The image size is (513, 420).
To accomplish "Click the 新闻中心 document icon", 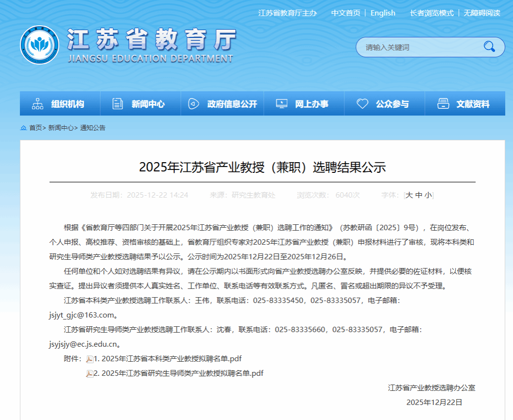I will coord(118,104).
